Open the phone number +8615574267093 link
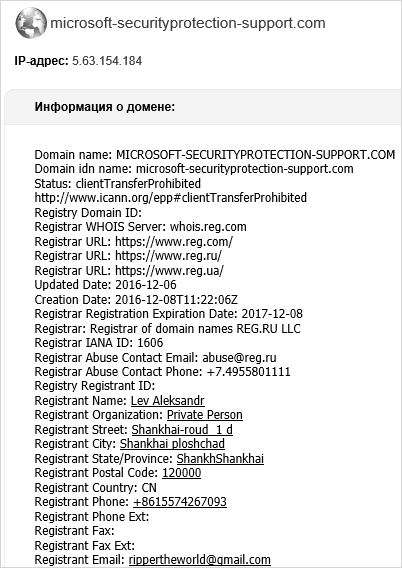Screen dimensions: 402x568 pos(180,502)
